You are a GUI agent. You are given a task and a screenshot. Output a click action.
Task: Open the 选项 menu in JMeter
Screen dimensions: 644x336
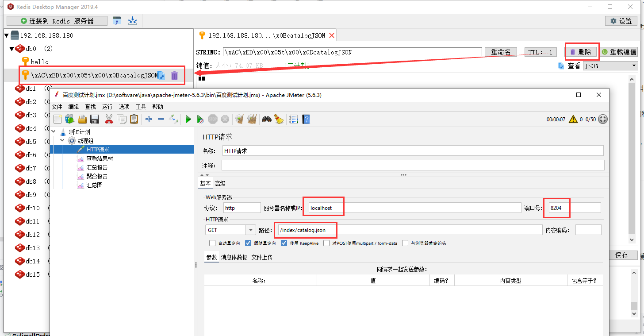click(124, 107)
